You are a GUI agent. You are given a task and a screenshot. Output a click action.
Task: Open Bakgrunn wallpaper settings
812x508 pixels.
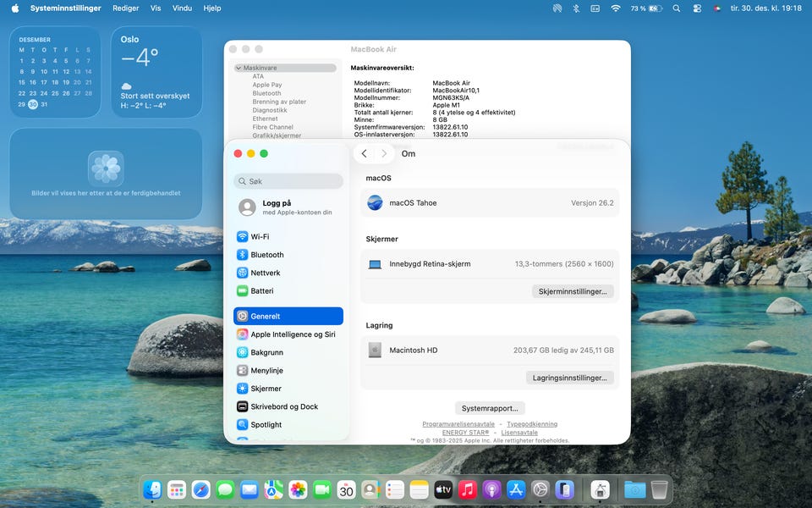(x=266, y=352)
